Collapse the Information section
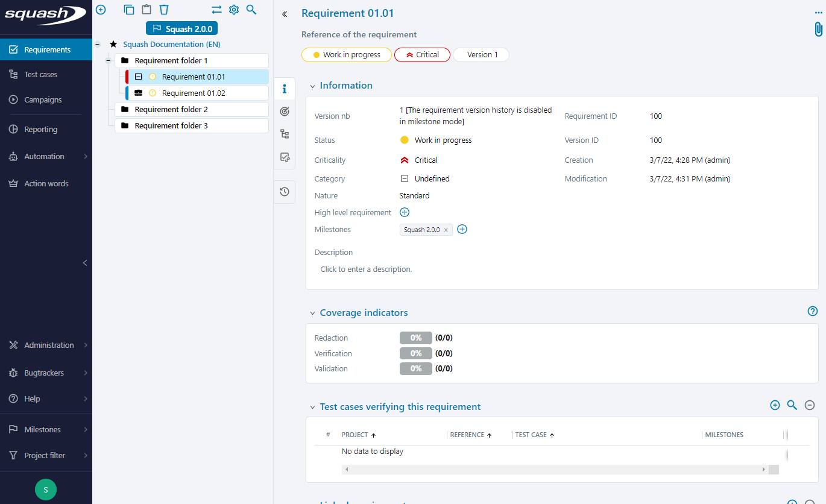 [312, 86]
